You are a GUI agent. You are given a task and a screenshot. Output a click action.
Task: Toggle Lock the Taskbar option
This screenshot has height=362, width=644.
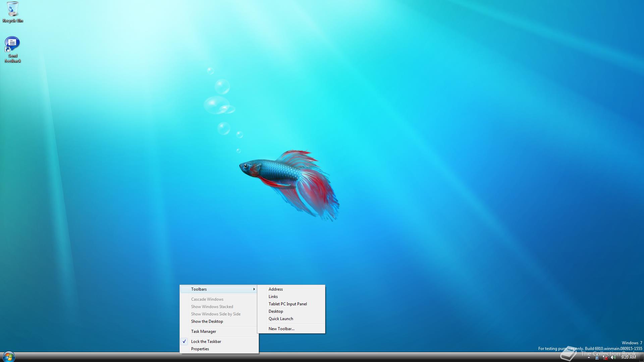[x=219, y=341]
